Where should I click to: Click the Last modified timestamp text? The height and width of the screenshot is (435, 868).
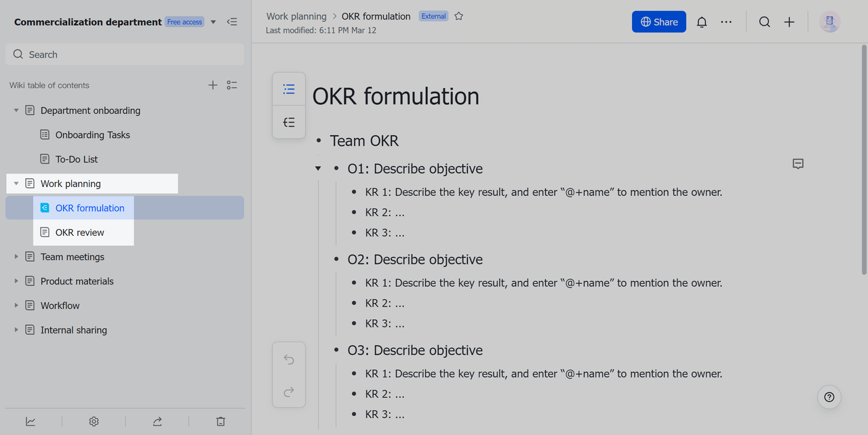click(x=321, y=30)
